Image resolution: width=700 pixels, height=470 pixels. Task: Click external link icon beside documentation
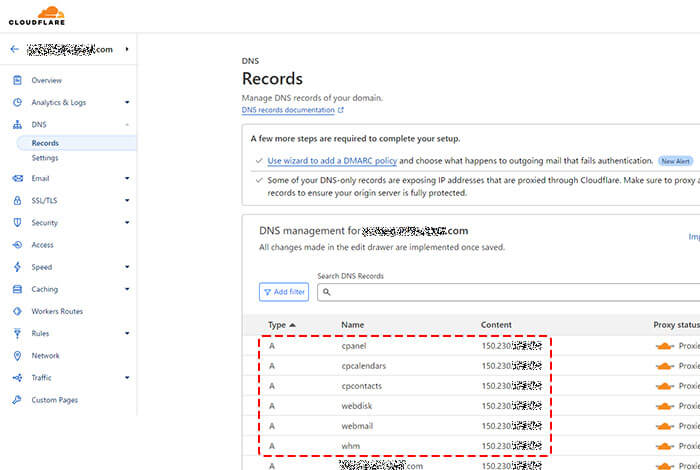pyautogui.click(x=341, y=110)
